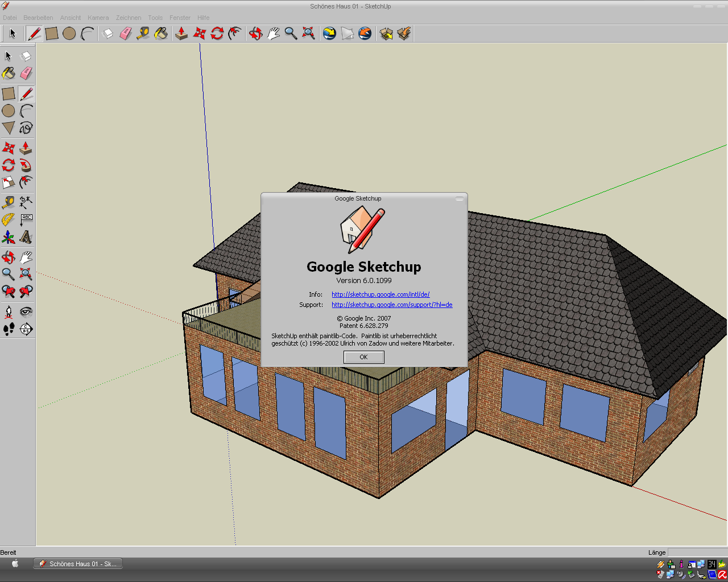Collapse the Google Sketchup about dialog
Image resolution: width=728 pixels, height=582 pixels.
460,198
